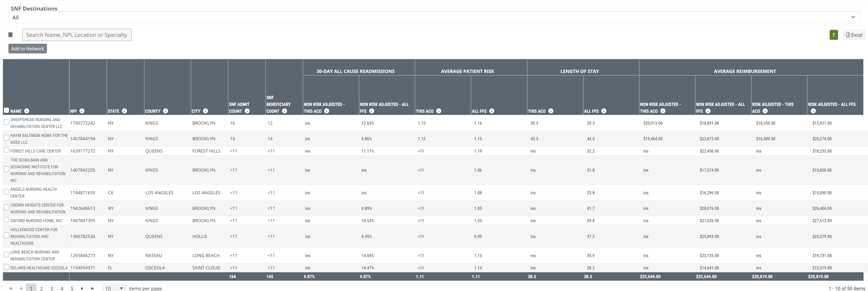This screenshot has width=868, height=291.
Task: Click the info icon next to NPI header
Action: click(x=82, y=111)
